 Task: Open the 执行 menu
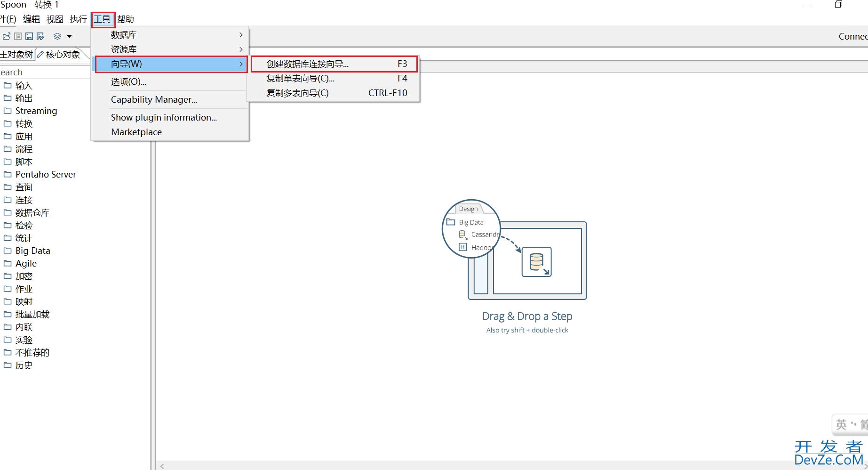click(x=79, y=19)
